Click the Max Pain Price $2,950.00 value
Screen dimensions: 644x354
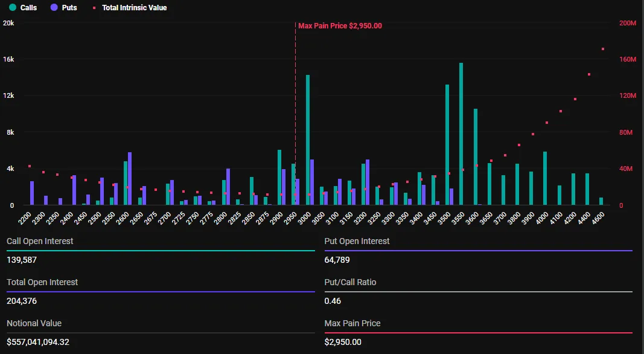point(342,342)
